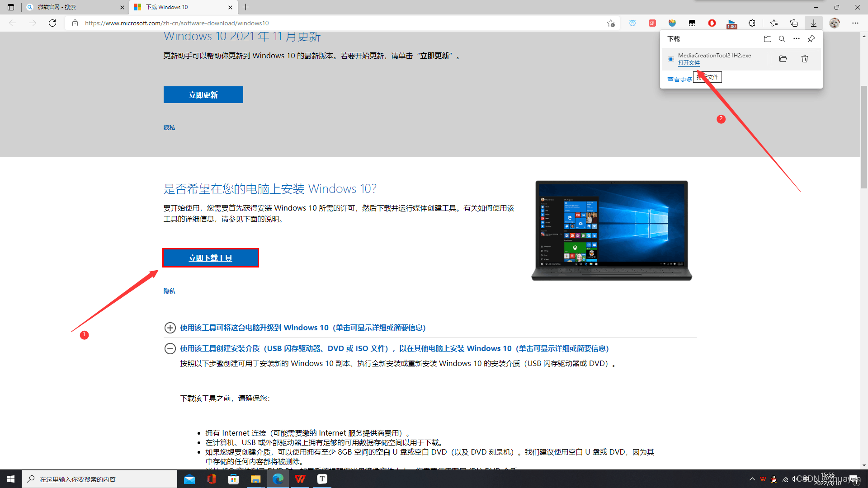Viewport: 868px width, 488px height.
Task: Click the Tampermonkey extension icon
Action: click(x=692, y=23)
